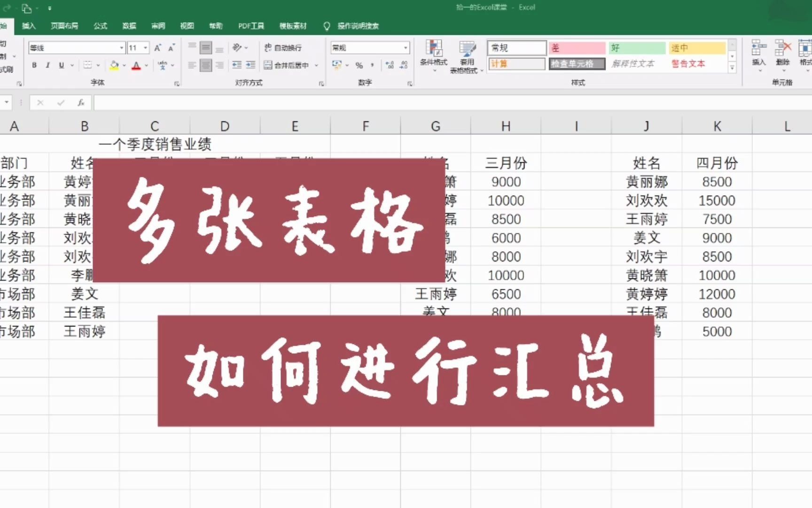Screen dimensions: 812x508
Task: Toggle italic formatting
Action: click(x=47, y=65)
